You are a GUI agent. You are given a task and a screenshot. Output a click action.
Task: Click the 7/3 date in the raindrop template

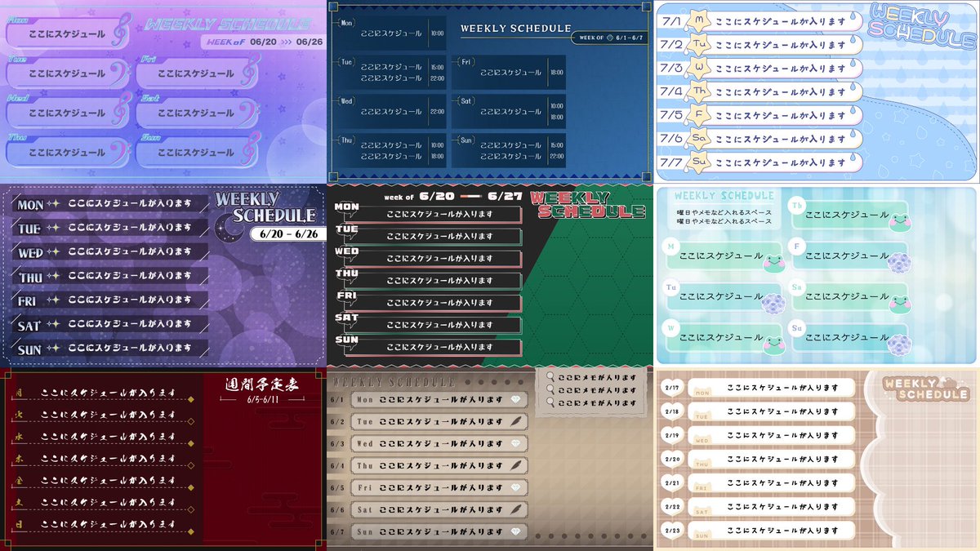pyautogui.click(x=672, y=67)
